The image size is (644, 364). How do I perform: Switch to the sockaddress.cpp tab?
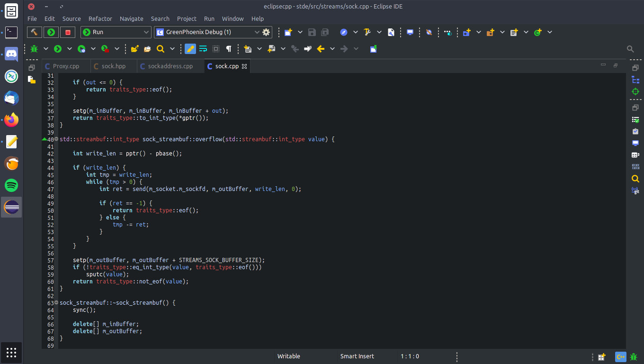click(170, 66)
